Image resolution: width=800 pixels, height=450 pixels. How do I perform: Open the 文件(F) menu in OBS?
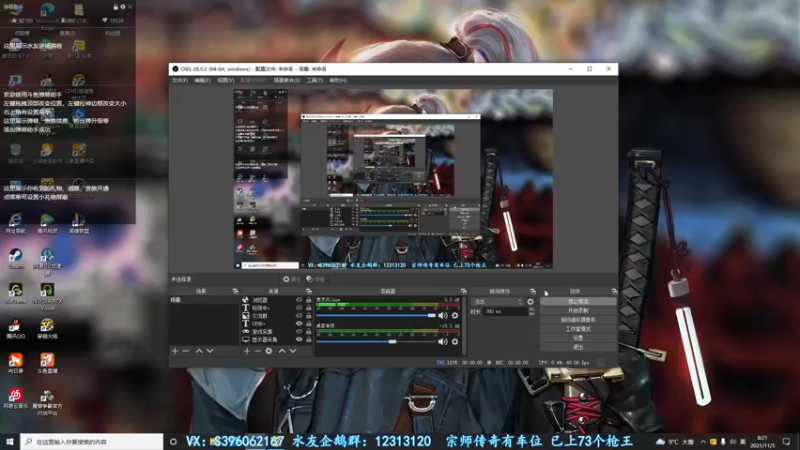[180, 81]
